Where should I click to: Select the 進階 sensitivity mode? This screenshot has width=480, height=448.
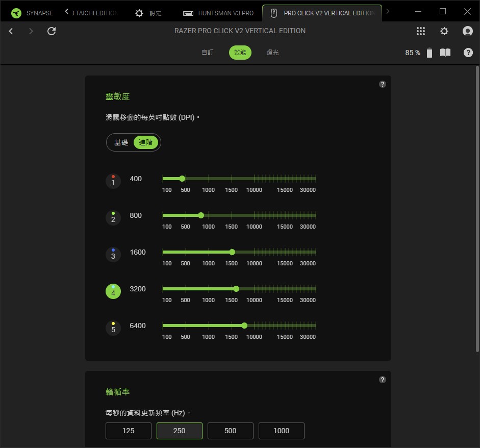point(146,142)
